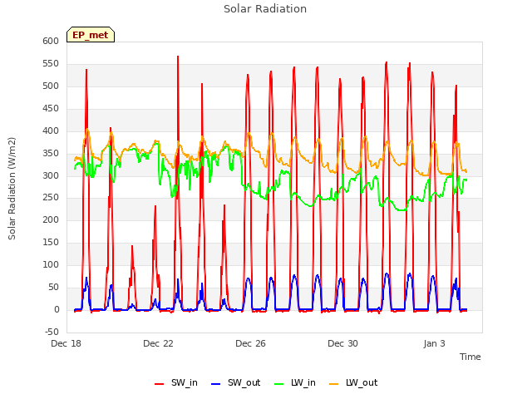Toggle the SW_out legend entry

tap(236, 382)
